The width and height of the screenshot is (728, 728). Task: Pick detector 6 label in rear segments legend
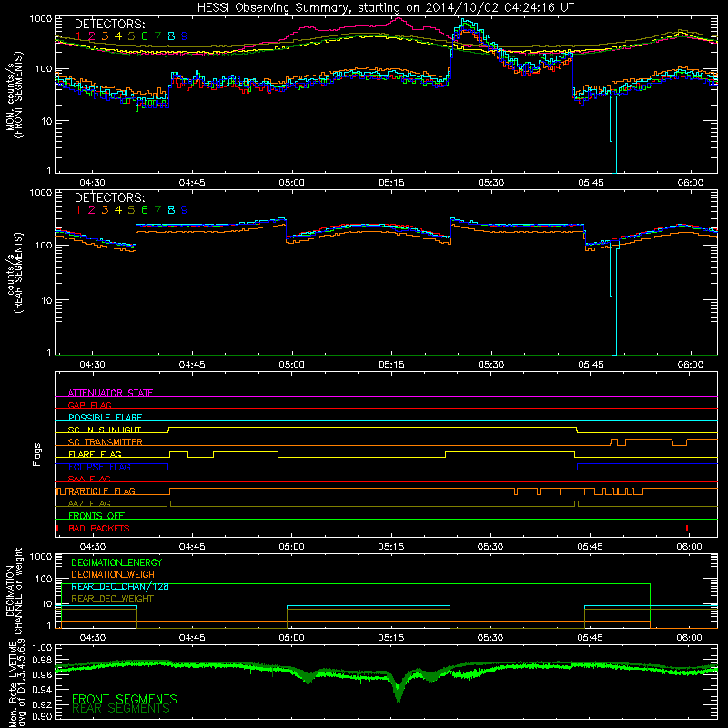145,210
